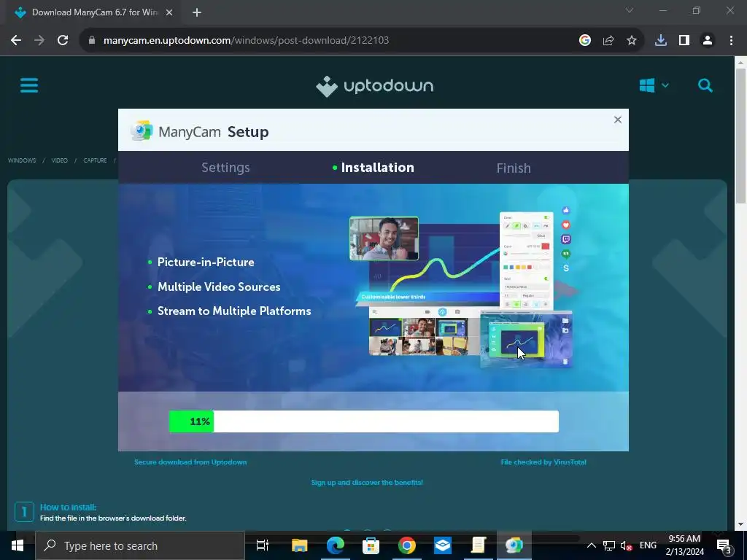Screen dimensions: 747x560
Task: Bookmark this page with star icon
Action: pos(632,40)
